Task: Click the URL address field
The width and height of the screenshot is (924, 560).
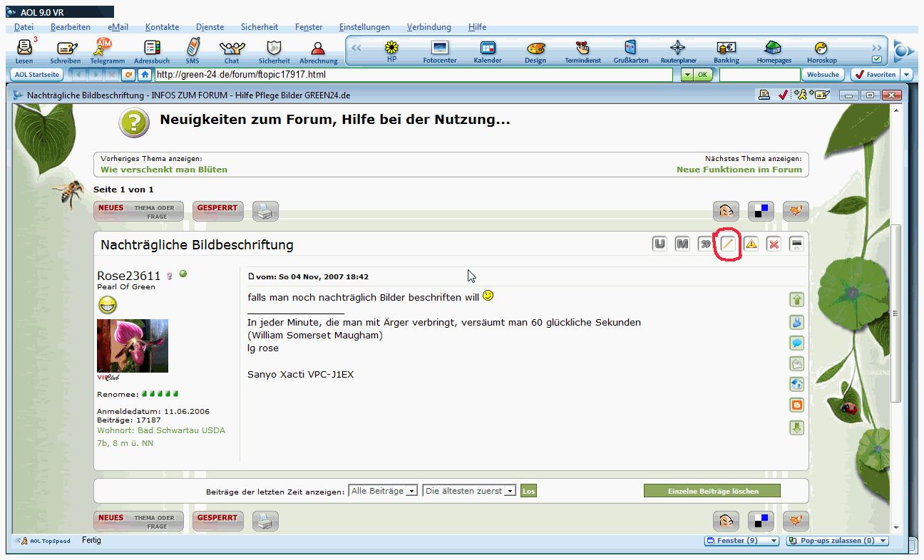Action: [414, 74]
